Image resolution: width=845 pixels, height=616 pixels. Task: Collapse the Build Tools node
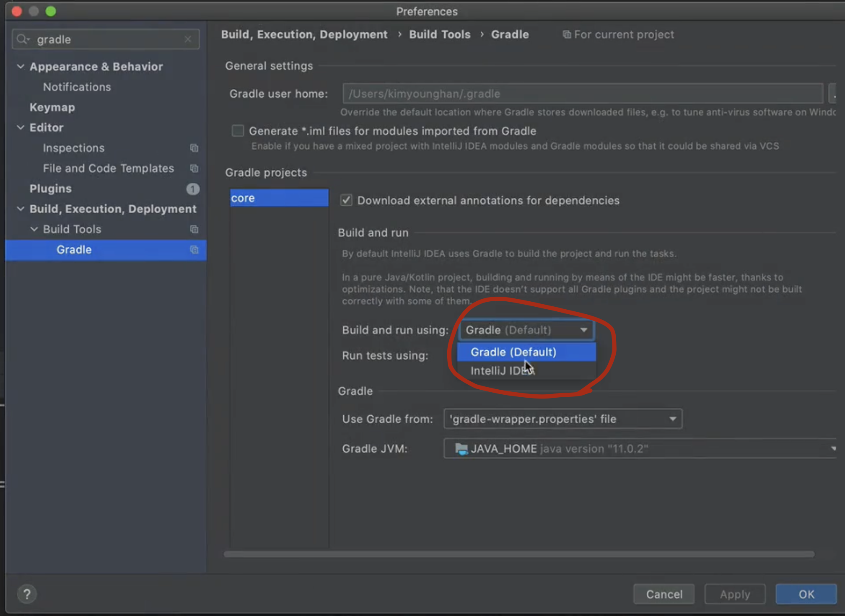(x=34, y=229)
